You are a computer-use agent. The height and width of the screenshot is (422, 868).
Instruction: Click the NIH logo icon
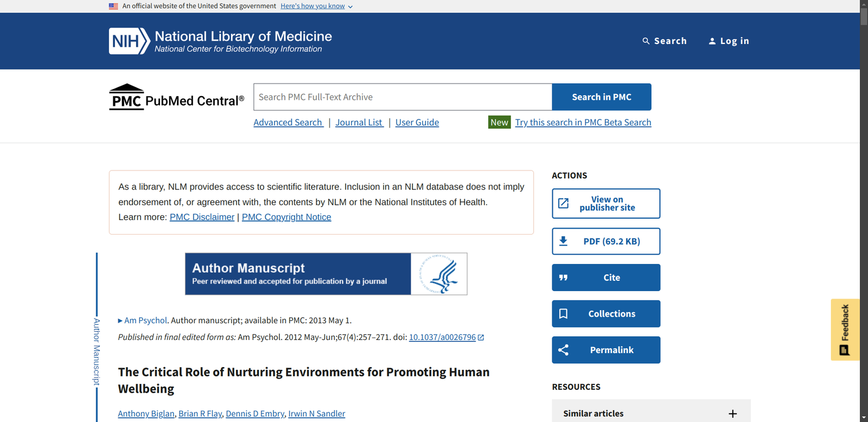(x=129, y=41)
